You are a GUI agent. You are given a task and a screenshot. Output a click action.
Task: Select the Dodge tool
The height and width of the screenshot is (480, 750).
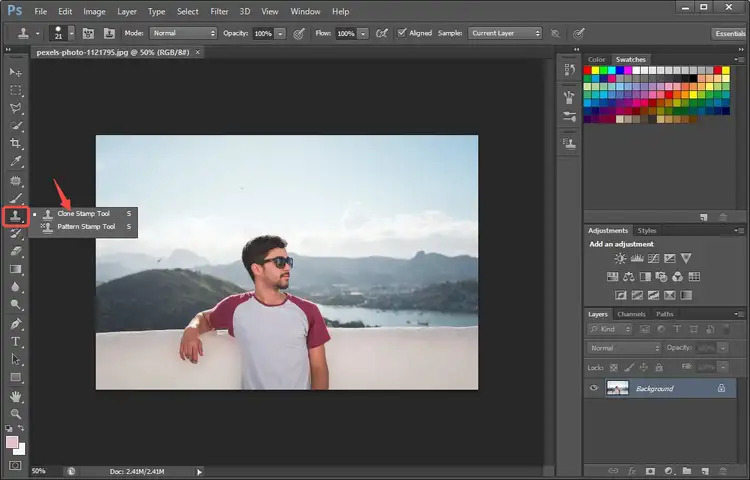[x=16, y=305]
